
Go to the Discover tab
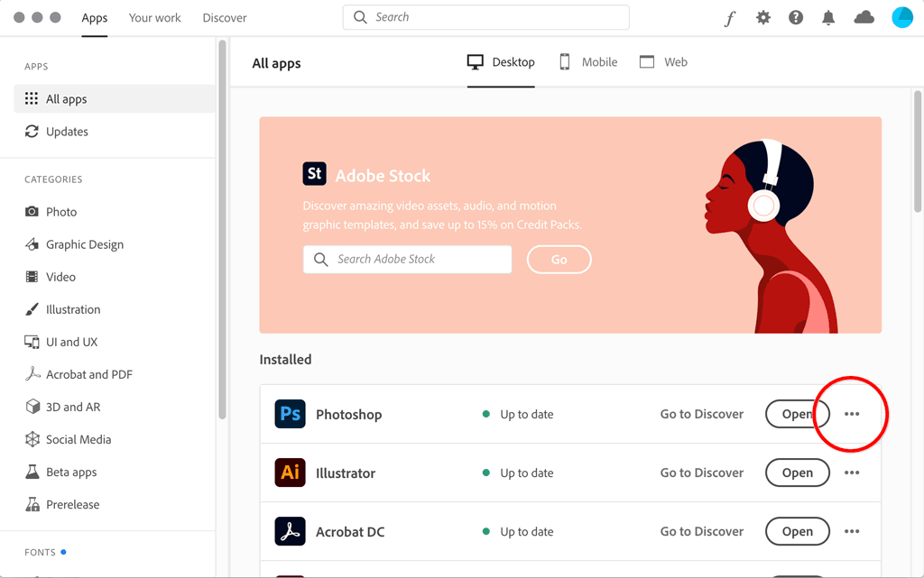tap(225, 18)
